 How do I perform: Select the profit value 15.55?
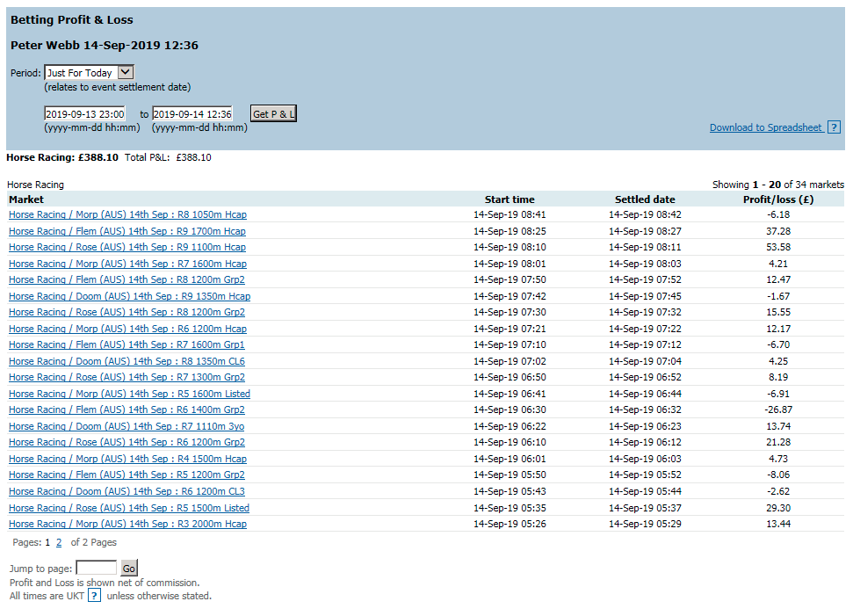point(778,312)
